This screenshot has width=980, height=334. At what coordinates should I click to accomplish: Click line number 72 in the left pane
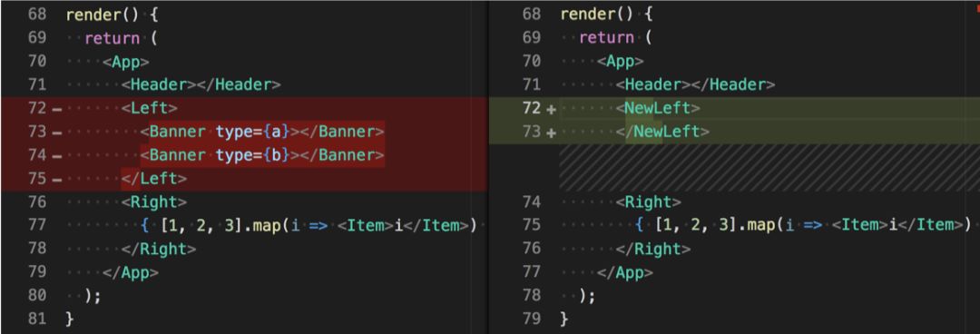click(37, 108)
